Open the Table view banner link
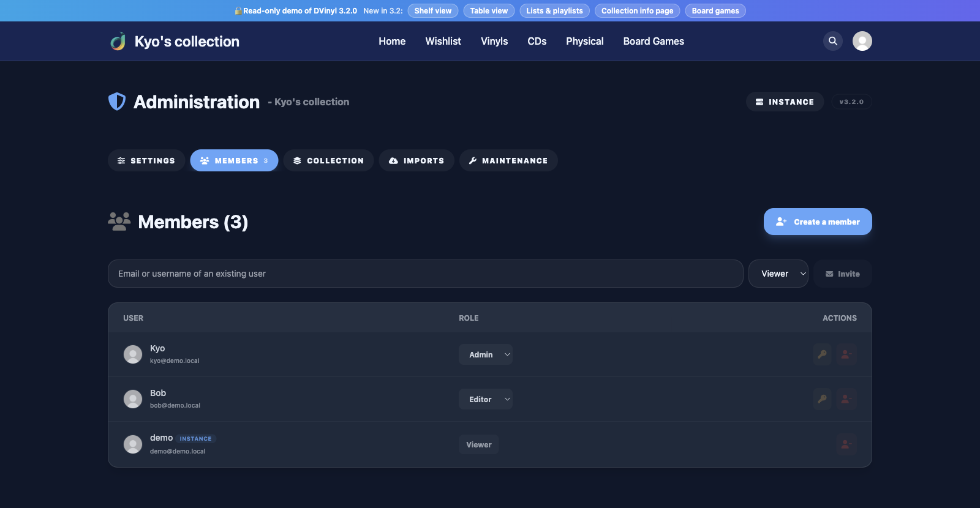This screenshot has height=508, width=980. pyautogui.click(x=489, y=10)
